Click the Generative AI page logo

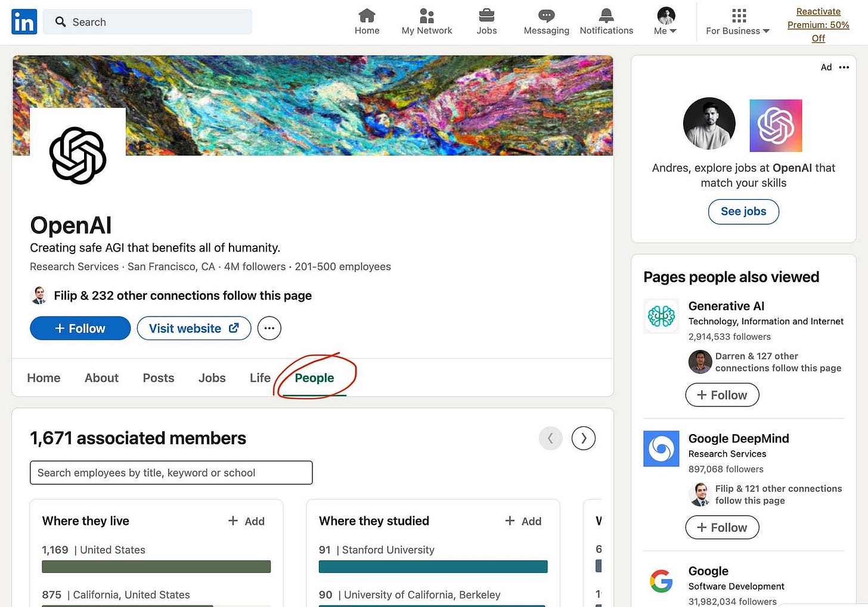tap(661, 316)
